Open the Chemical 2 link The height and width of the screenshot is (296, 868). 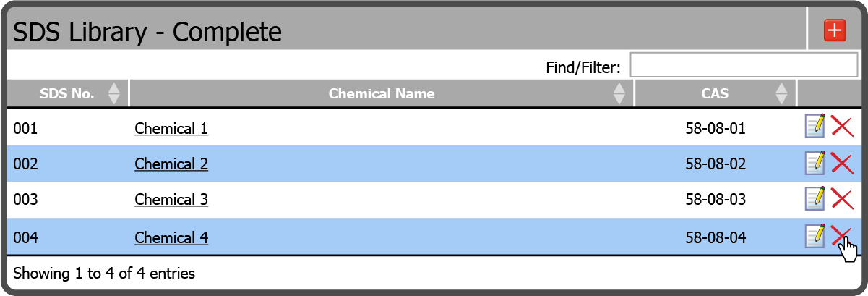171,164
